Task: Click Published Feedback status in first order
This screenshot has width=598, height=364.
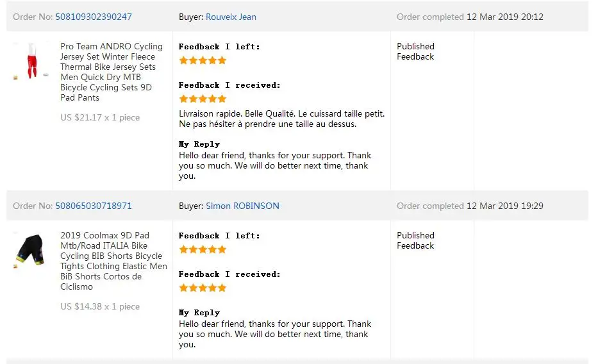Action: (415, 51)
